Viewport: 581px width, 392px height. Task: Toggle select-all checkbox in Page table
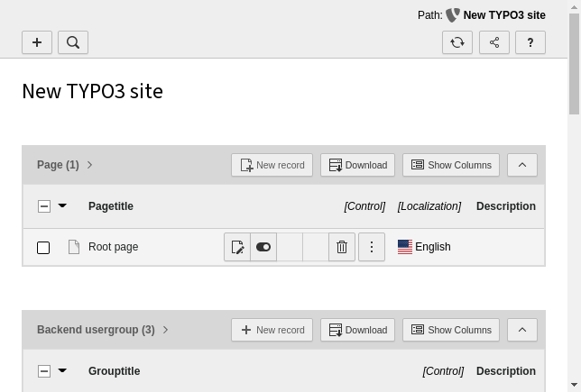43,206
